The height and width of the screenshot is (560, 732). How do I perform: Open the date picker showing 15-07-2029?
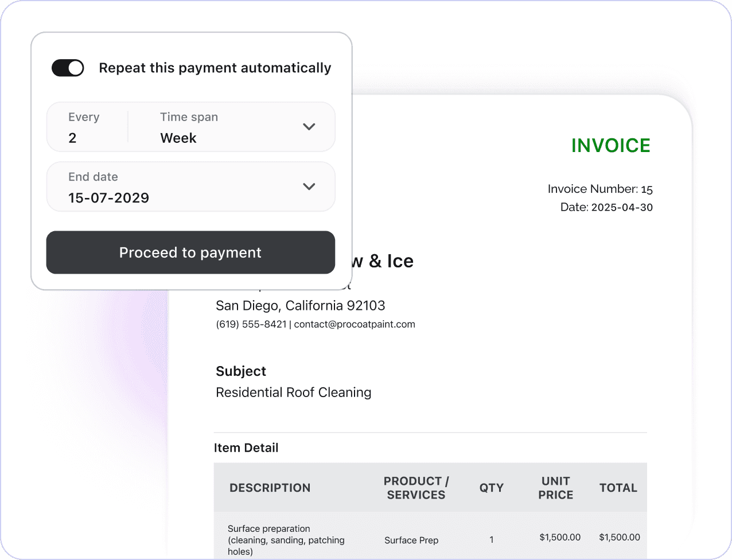(x=309, y=186)
